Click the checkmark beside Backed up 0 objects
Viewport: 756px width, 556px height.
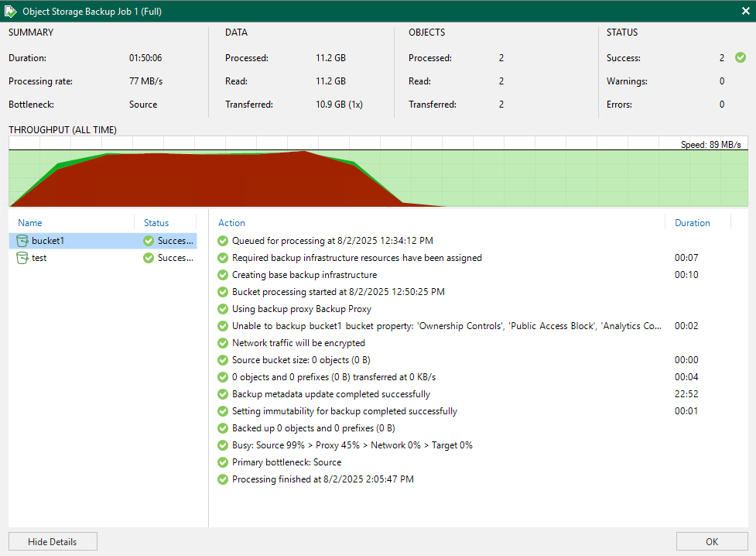tap(223, 428)
